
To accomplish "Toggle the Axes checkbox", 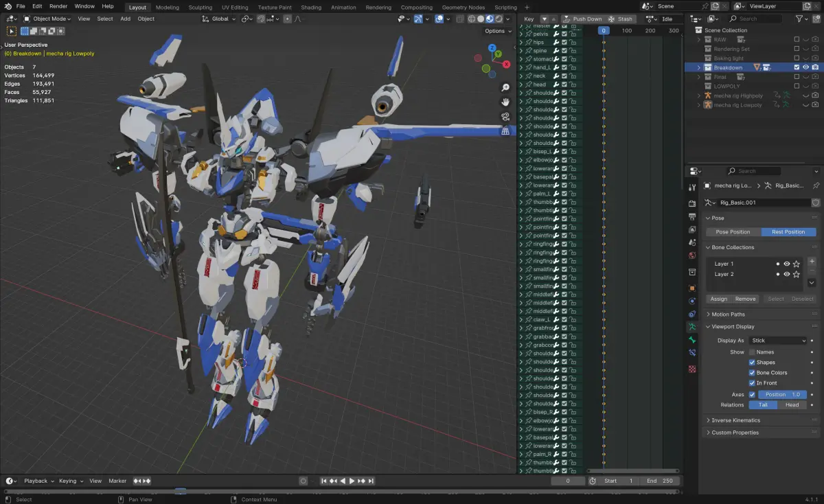I will point(752,395).
